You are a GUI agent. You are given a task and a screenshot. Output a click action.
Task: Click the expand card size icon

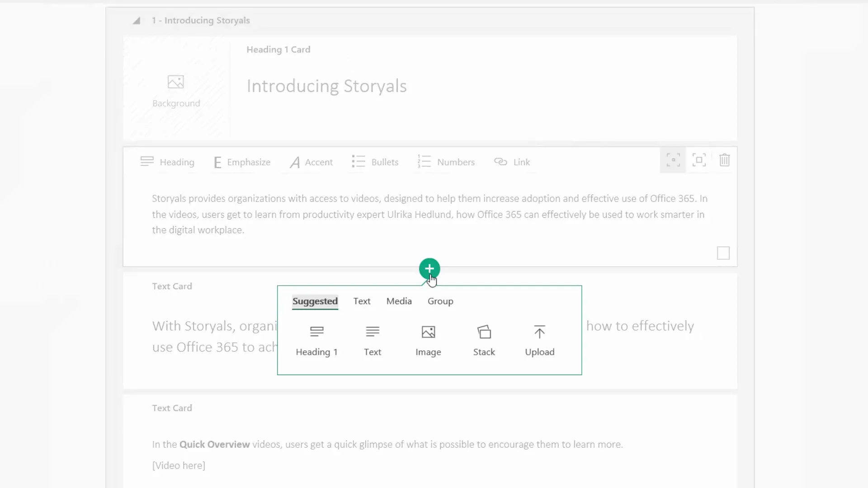(699, 160)
